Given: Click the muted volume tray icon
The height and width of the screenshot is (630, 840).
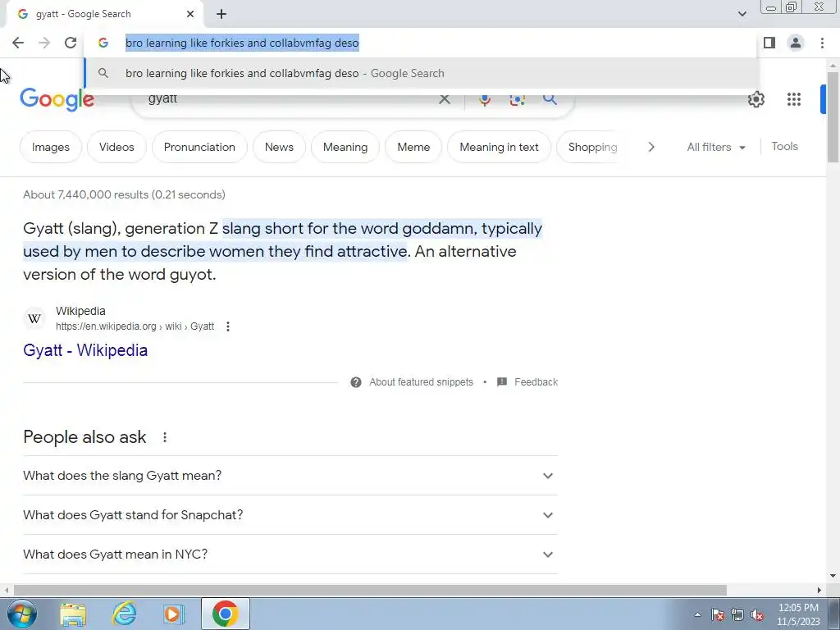Looking at the screenshot, I should tap(757, 614).
